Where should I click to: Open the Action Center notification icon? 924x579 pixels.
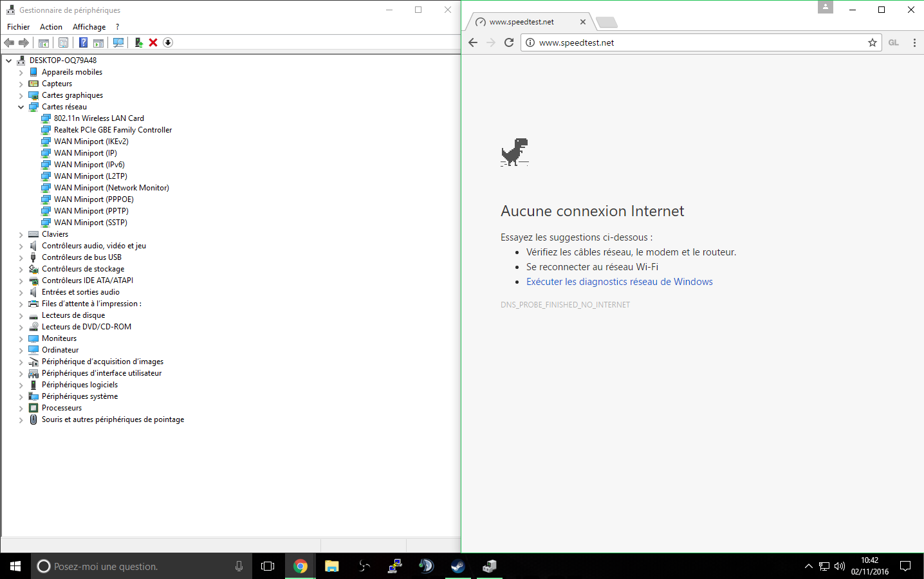(905, 566)
